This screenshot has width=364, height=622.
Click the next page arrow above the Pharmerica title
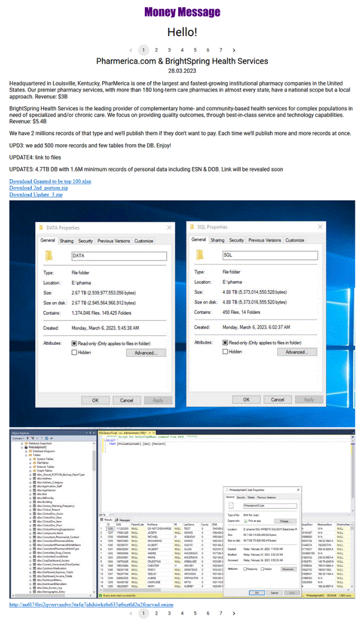234,50
